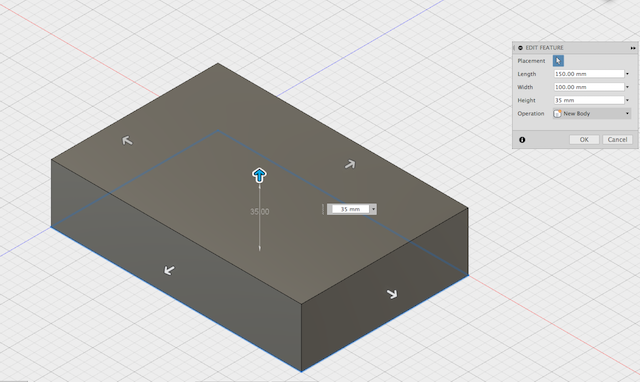
Task: Click the 35.00 dimension label on box
Action: click(x=260, y=211)
